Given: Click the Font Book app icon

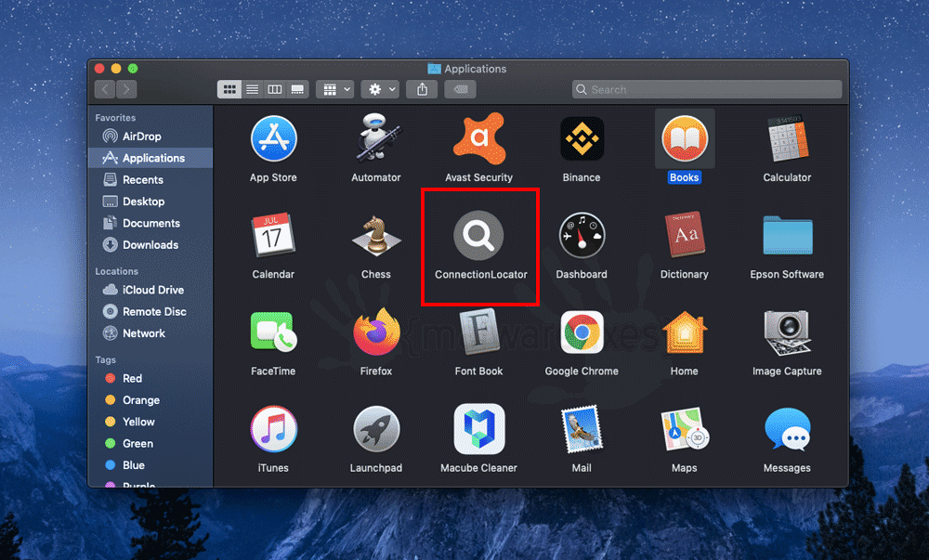Looking at the screenshot, I should coord(478,332).
